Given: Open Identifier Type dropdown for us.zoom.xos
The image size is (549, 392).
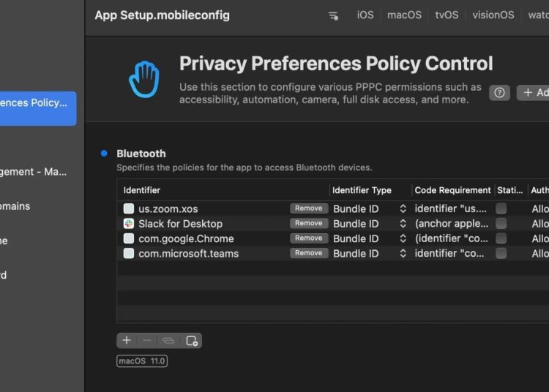Looking at the screenshot, I should [x=402, y=208].
